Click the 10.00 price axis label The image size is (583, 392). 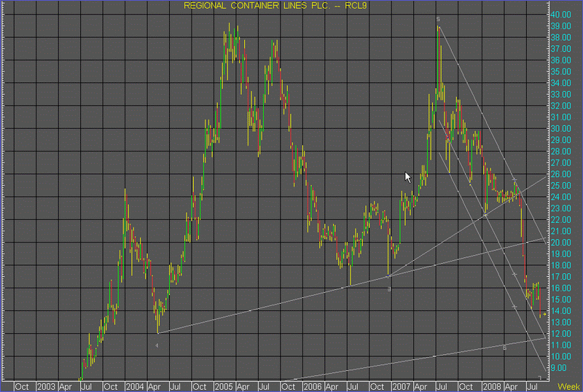[x=560, y=356]
